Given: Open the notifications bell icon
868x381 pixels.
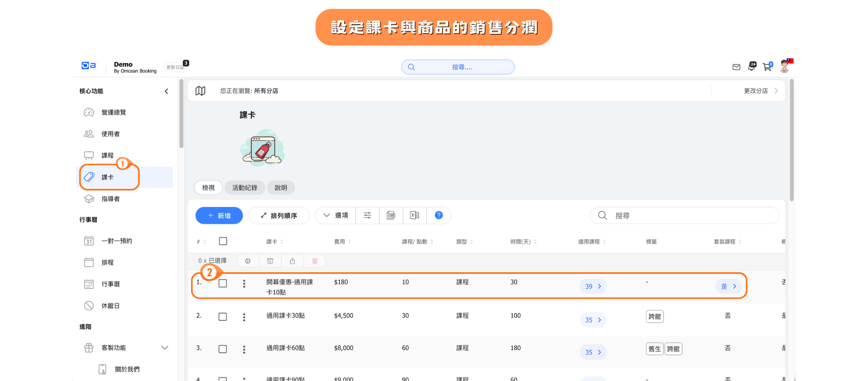Looking at the screenshot, I should pyautogui.click(x=751, y=66).
